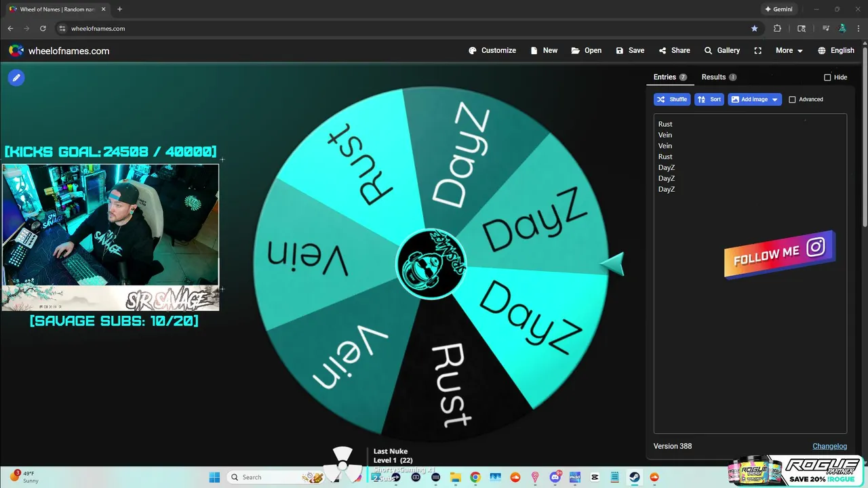Click the Follow Me Instagram banner
Image resolution: width=868 pixels, height=488 pixels.
(779, 253)
